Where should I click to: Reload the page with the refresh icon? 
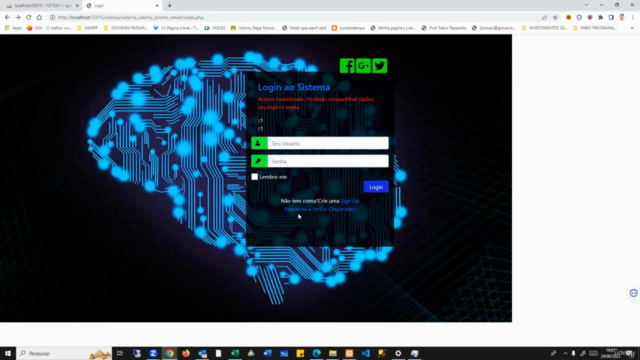pos(29,18)
